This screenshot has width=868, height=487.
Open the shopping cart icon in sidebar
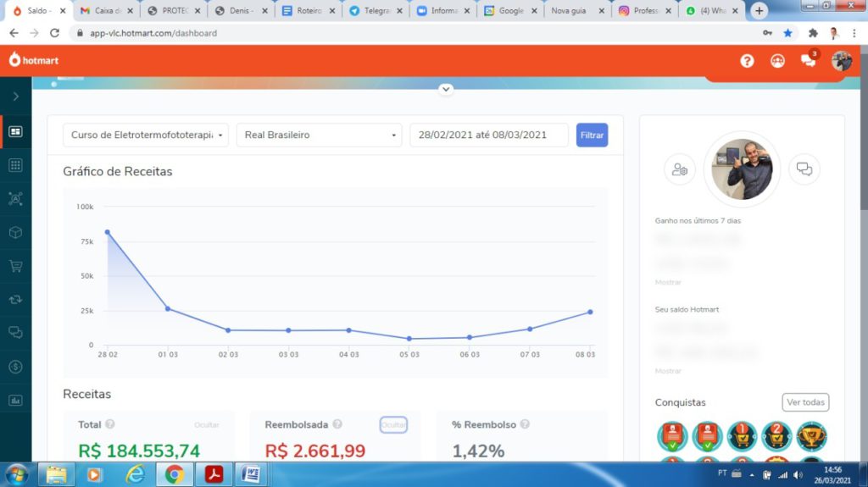(15, 266)
